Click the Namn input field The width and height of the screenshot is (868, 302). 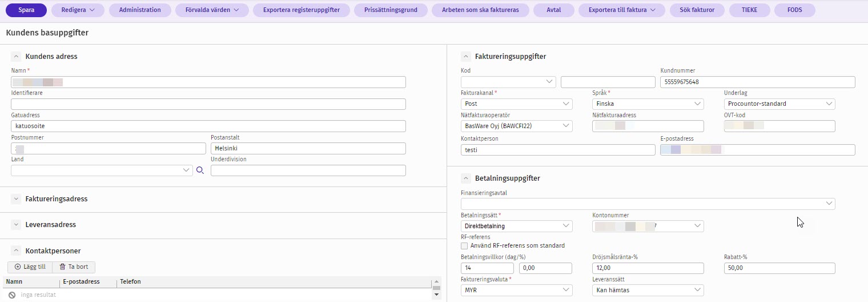[x=208, y=82]
